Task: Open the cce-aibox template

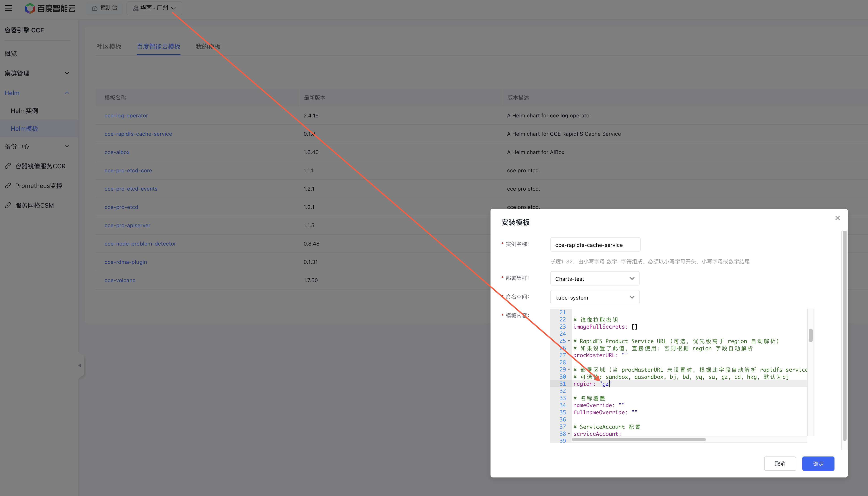Action: (117, 152)
